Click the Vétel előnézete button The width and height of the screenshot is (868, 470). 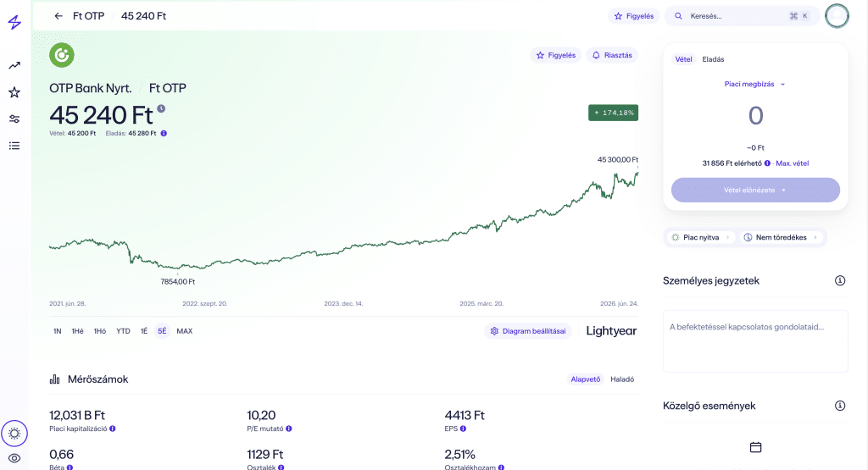(755, 191)
